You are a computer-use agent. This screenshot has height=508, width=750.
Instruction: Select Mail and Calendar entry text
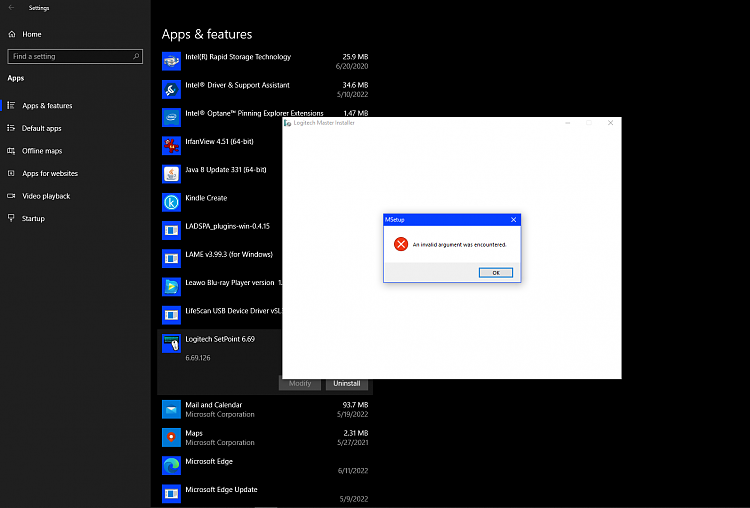(x=214, y=405)
